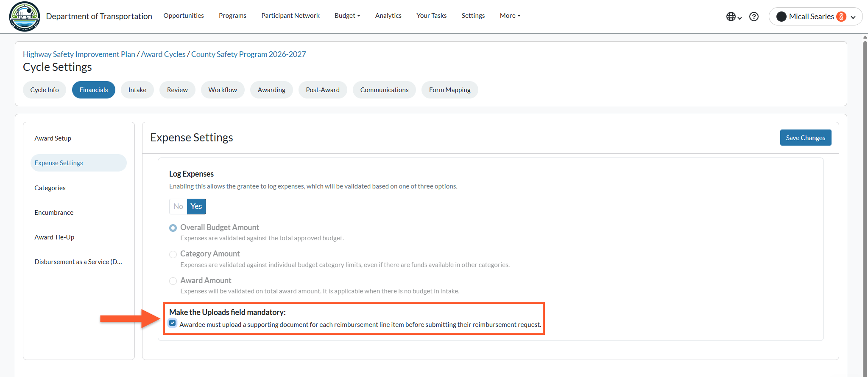The width and height of the screenshot is (868, 377).
Task: Click the Save Changes button
Action: [806, 138]
